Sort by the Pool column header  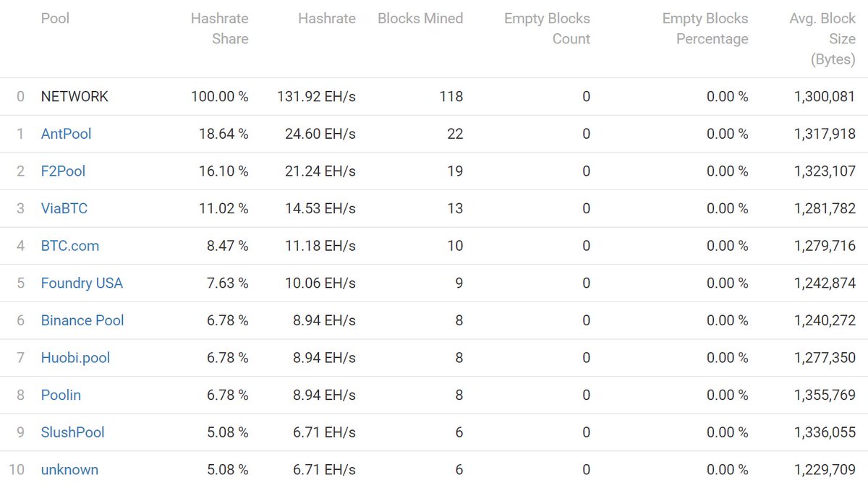tap(55, 18)
